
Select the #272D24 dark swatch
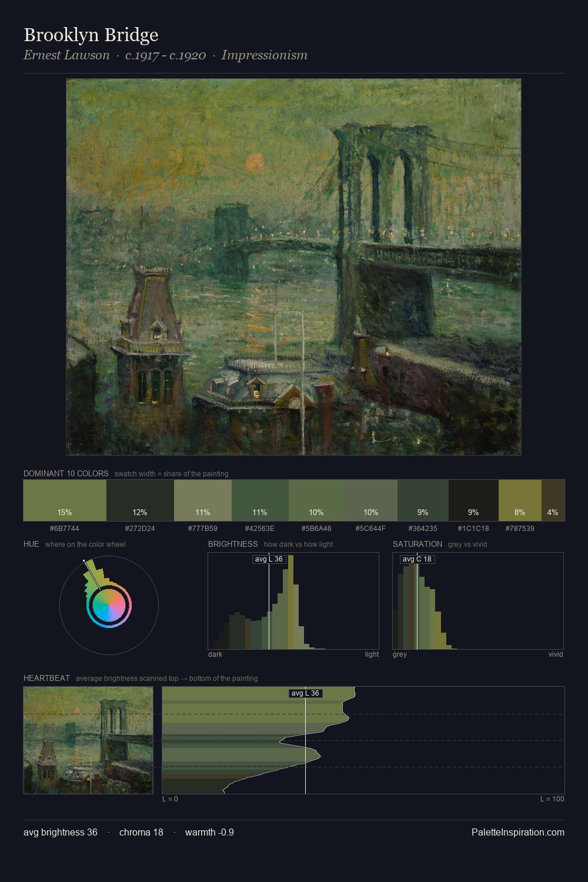click(140, 500)
